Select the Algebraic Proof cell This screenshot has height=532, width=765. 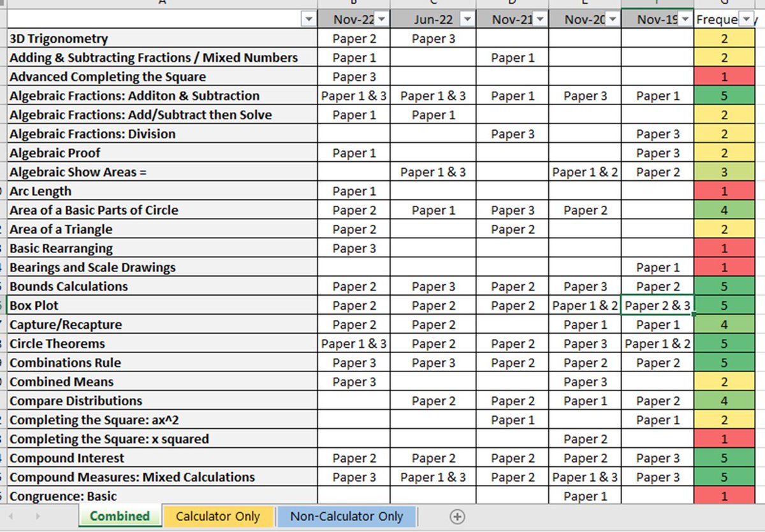click(163, 154)
